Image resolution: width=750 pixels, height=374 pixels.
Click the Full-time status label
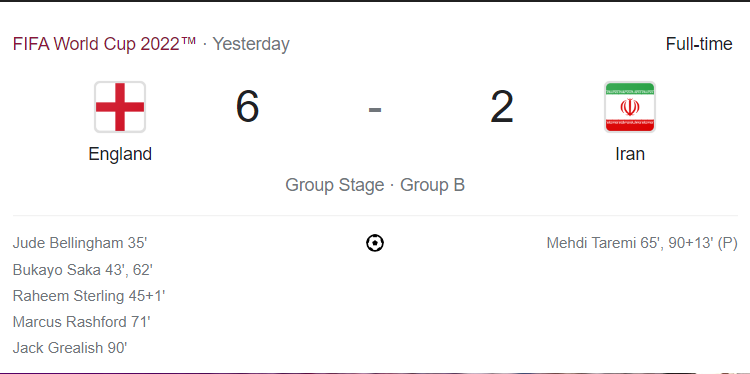point(699,44)
